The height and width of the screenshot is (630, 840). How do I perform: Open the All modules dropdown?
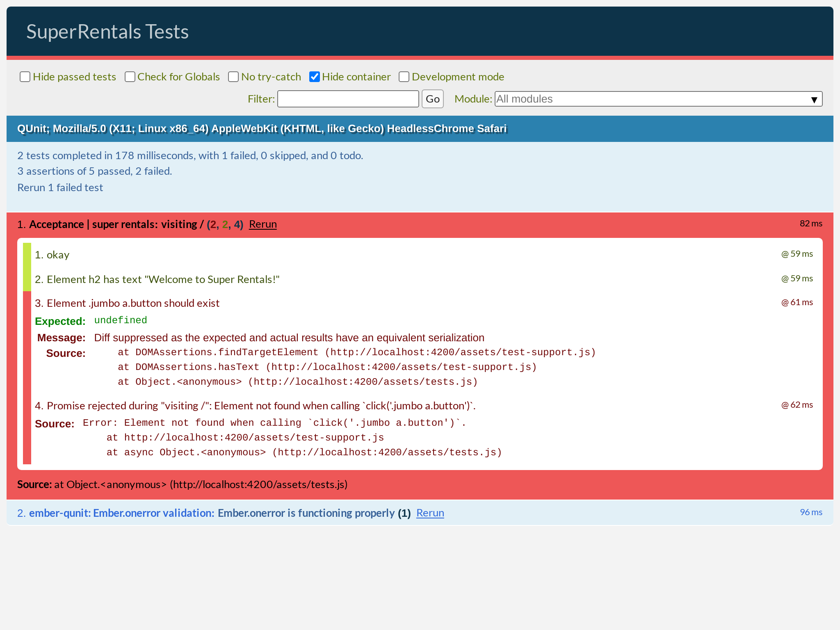(658, 99)
